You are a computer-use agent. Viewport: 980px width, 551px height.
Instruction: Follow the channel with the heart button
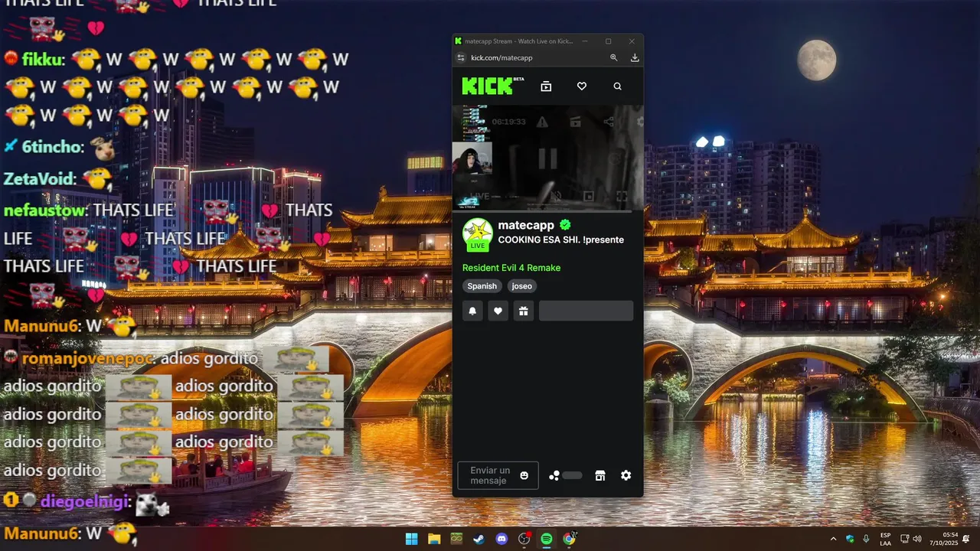[498, 311]
